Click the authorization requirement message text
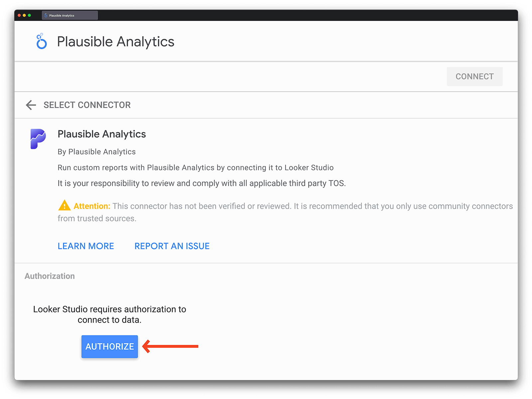 [x=109, y=315]
